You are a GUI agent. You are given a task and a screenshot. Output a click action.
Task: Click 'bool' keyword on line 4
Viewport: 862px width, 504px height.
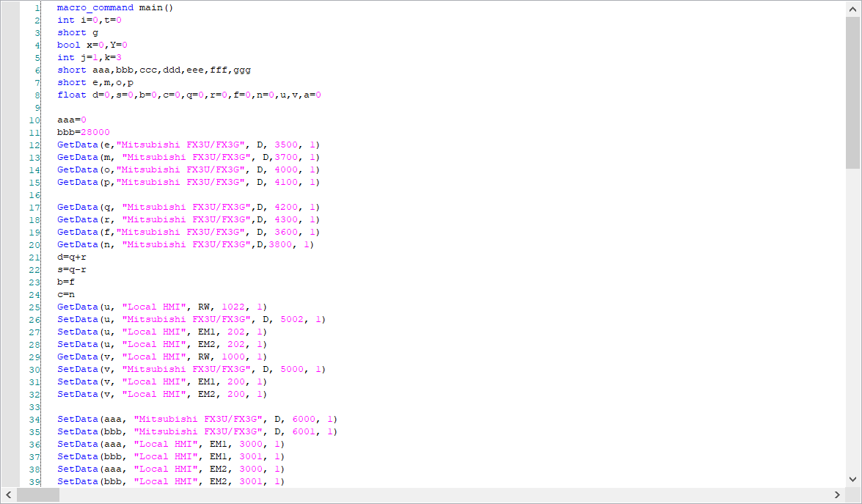click(x=69, y=45)
